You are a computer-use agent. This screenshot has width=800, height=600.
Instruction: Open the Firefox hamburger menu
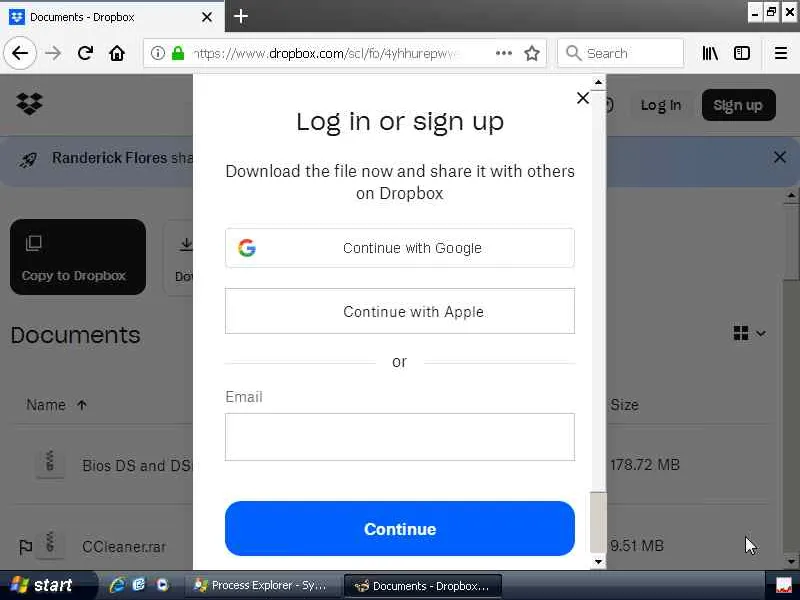click(781, 53)
